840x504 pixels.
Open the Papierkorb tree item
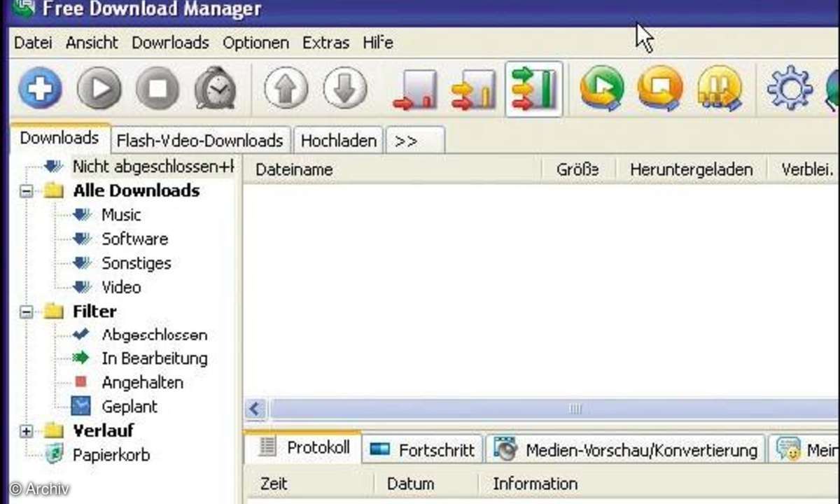111,455
